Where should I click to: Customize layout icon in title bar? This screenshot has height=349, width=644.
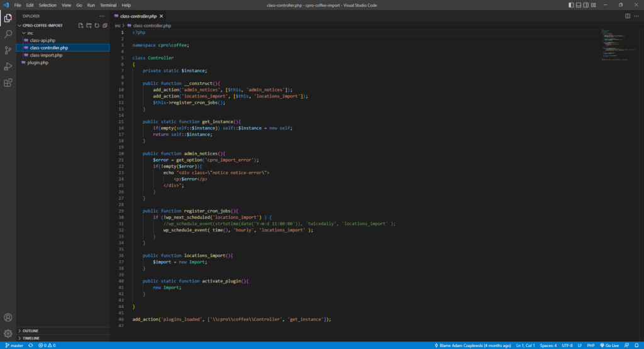pos(594,5)
